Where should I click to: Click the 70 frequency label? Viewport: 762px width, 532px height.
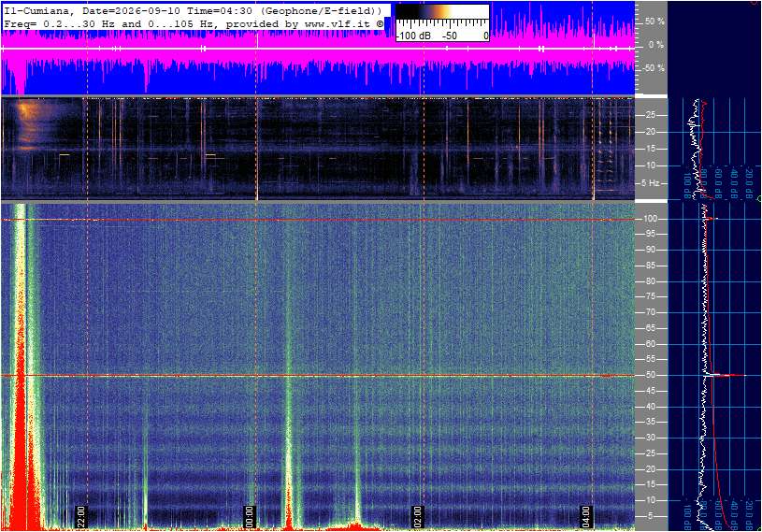pos(650,312)
